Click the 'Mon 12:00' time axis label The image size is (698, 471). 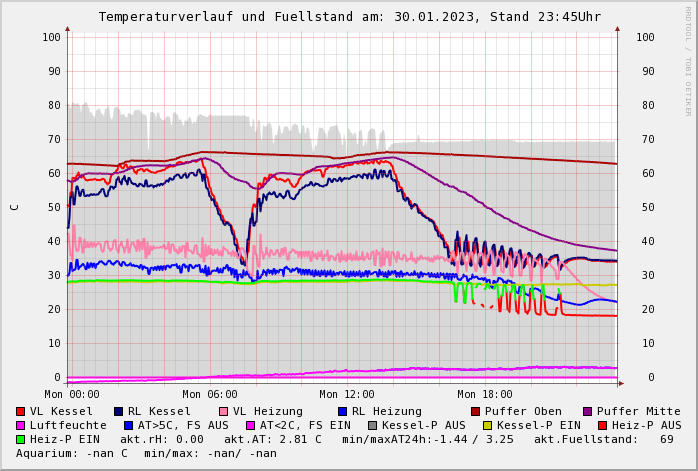click(347, 394)
